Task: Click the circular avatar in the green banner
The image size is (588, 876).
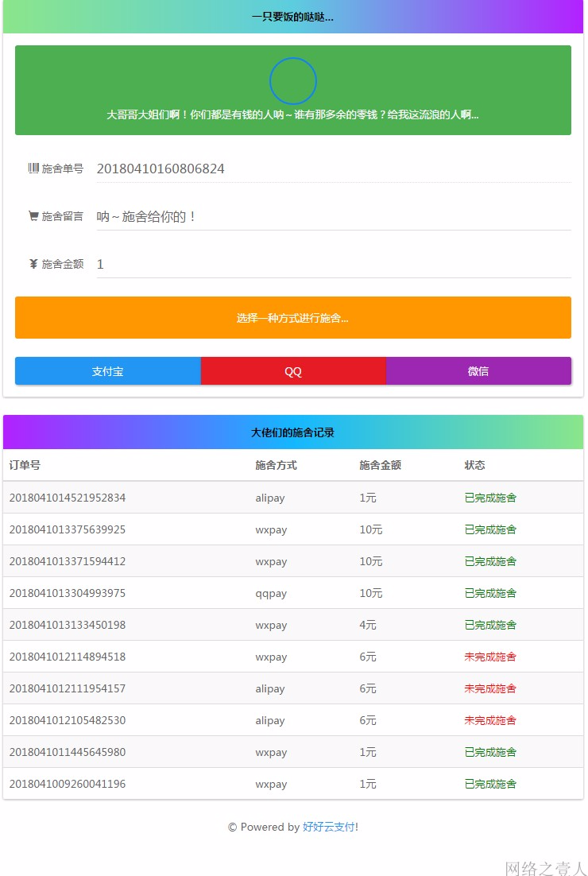Action: click(x=293, y=81)
